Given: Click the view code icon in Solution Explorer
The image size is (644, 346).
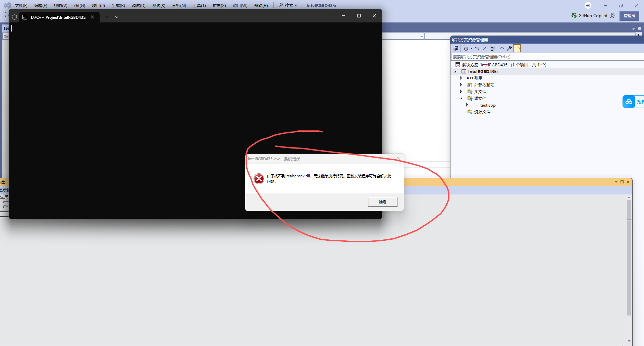Looking at the screenshot, I should pyautogui.click(x=502, y=48).
